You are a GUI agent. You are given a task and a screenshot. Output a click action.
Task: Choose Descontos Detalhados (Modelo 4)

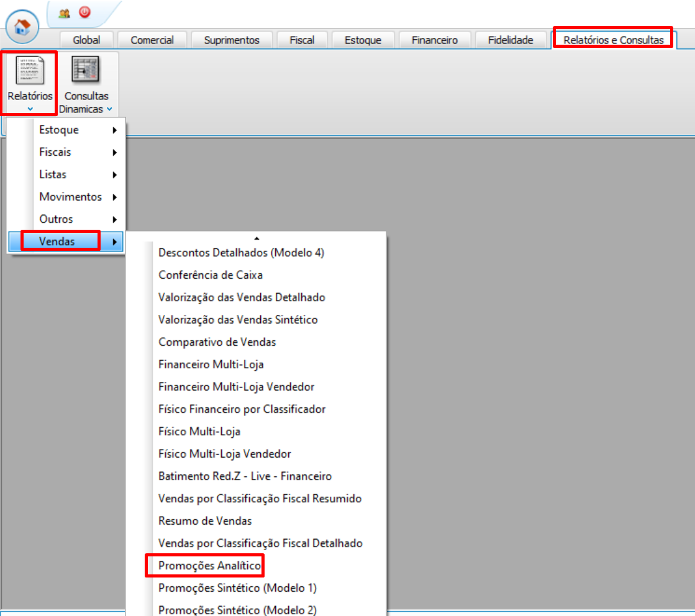[x=242, y=253]
